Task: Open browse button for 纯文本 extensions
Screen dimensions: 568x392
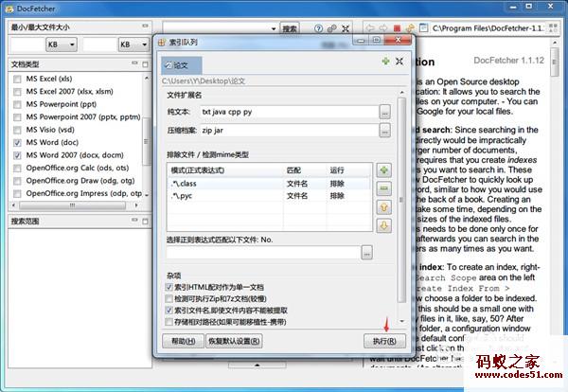Action: (385, 112)
